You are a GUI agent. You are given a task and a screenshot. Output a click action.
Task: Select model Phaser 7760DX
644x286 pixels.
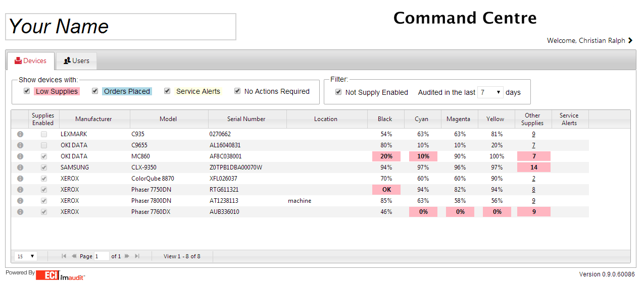(151, 212)
